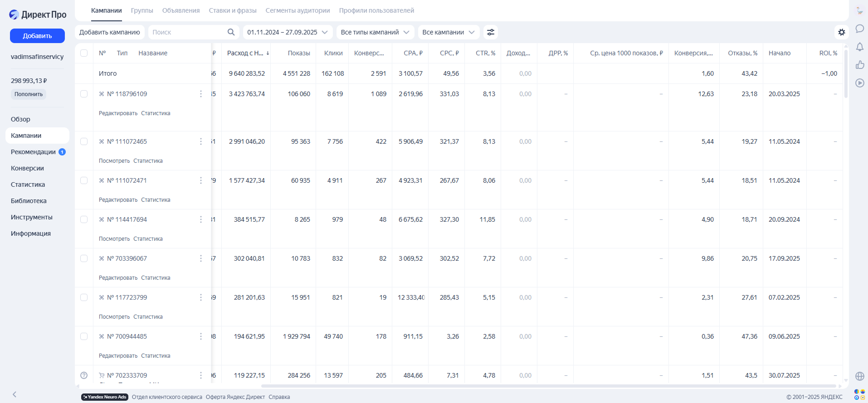This screenshot has height=403, width=868.
Task: Click the CTR, % column header
Action: (x=485, y=53)
